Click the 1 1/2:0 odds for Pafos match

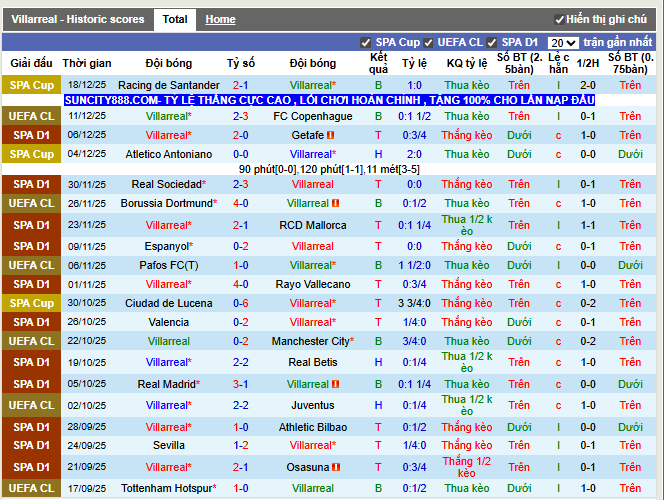(x=414, y=265)
